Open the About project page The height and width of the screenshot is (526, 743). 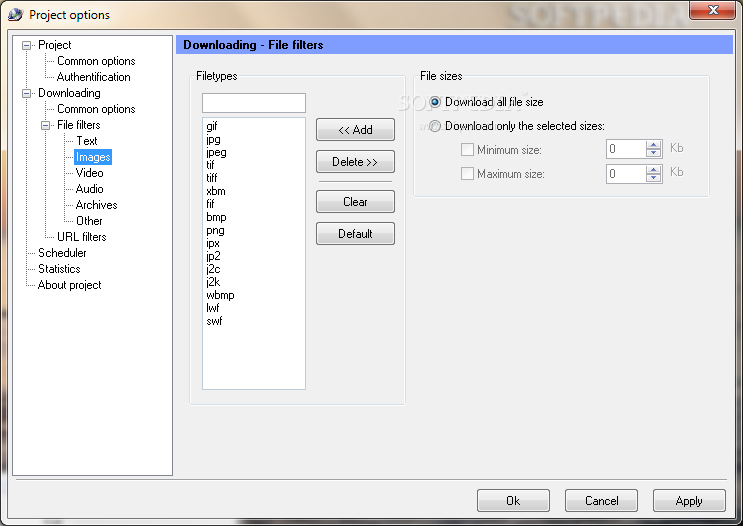click(69, 285)
